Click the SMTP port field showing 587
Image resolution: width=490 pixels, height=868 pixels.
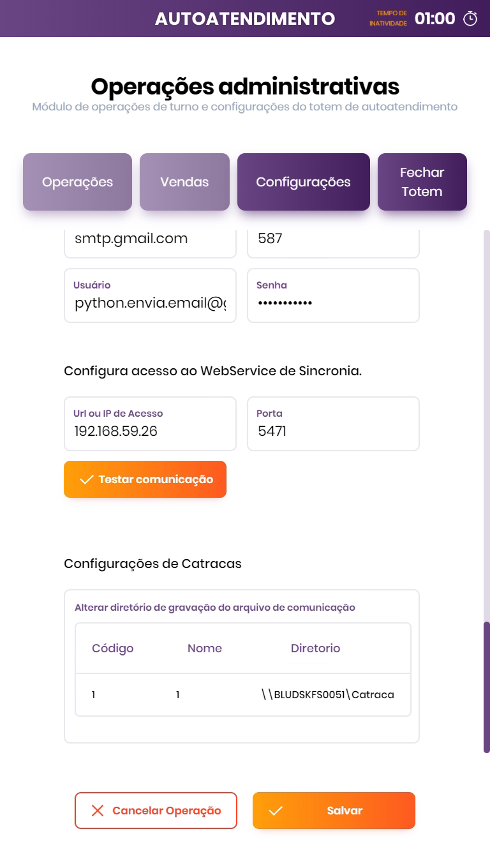click(333, 239)
